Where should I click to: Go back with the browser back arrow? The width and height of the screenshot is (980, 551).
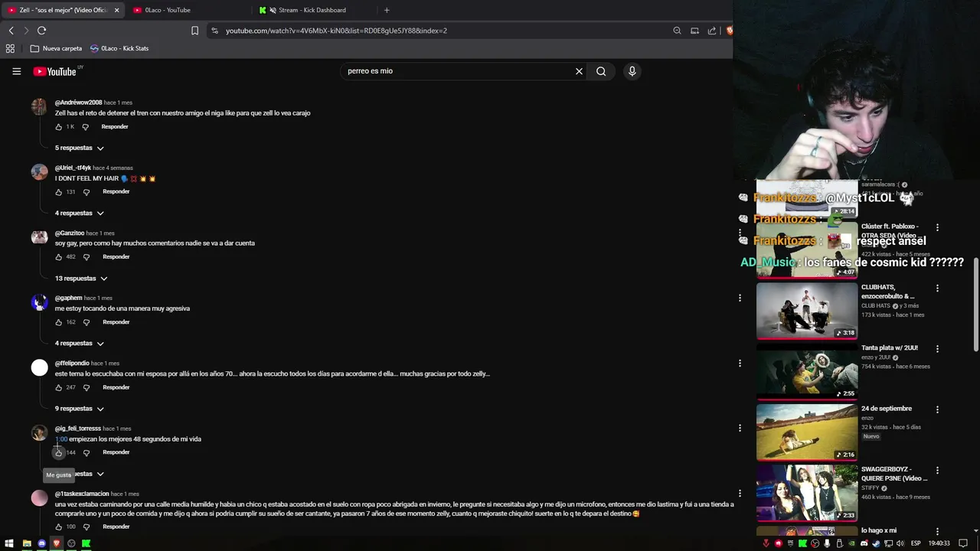click(x=11, y=31)
